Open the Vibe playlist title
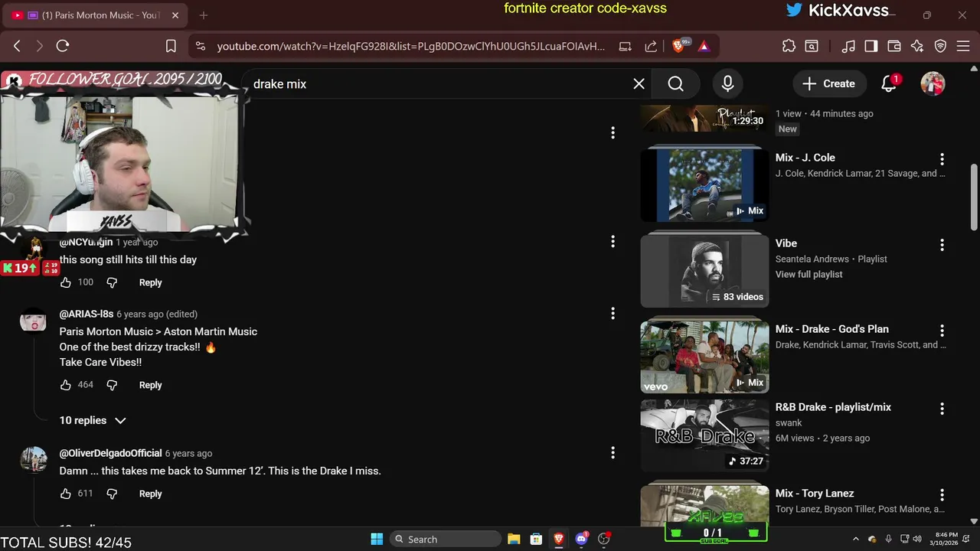 tap(786, 243)
